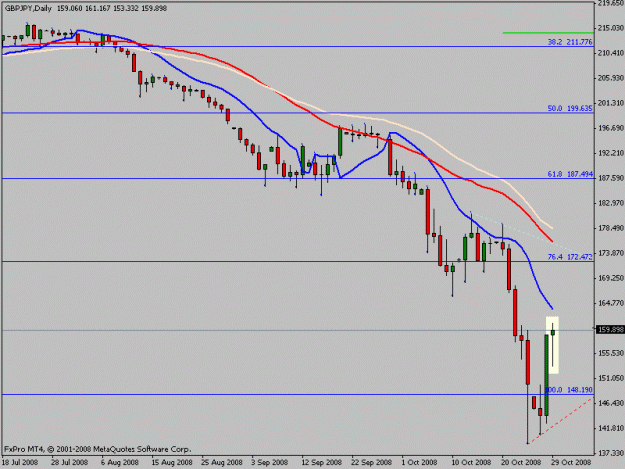Click the 169.250 price axis label
The width and height of the screenshot is (625, 469).
tap(611, 278)
